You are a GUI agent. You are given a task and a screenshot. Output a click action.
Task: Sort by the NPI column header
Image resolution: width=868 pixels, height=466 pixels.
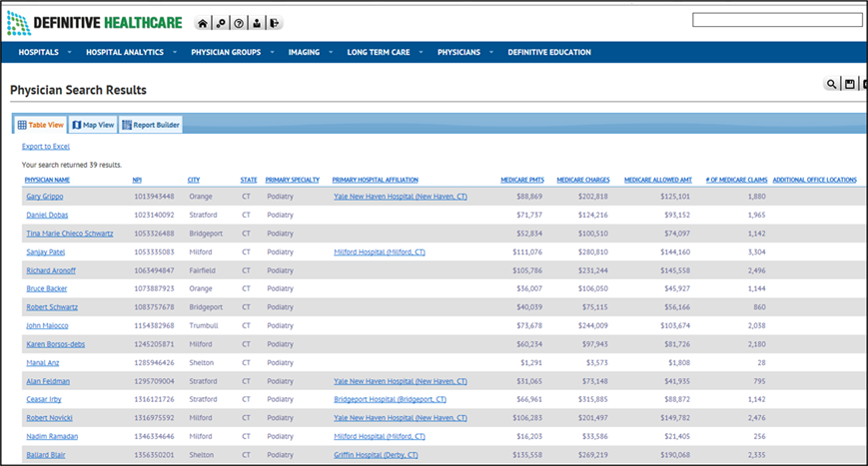click(x=137, y=180)
